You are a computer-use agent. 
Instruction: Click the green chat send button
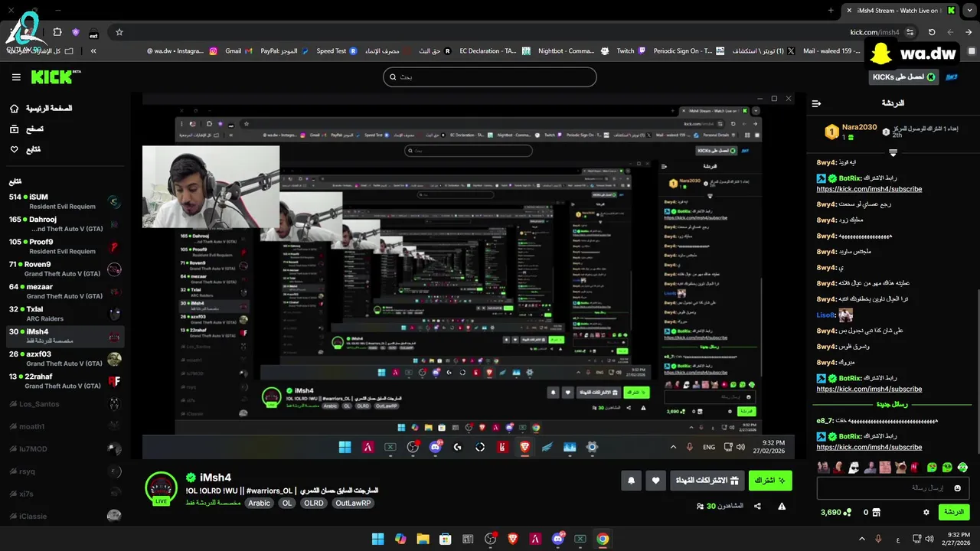(953, 512)
